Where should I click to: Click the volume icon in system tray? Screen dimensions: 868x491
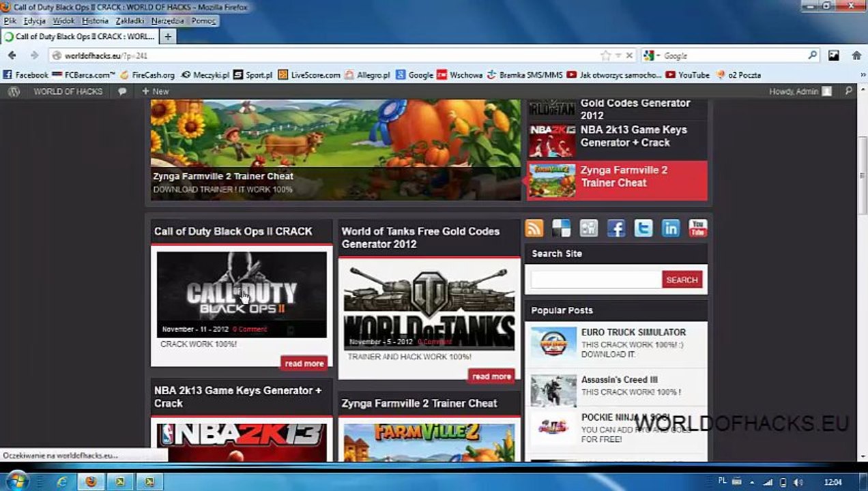tap(798, 482)
